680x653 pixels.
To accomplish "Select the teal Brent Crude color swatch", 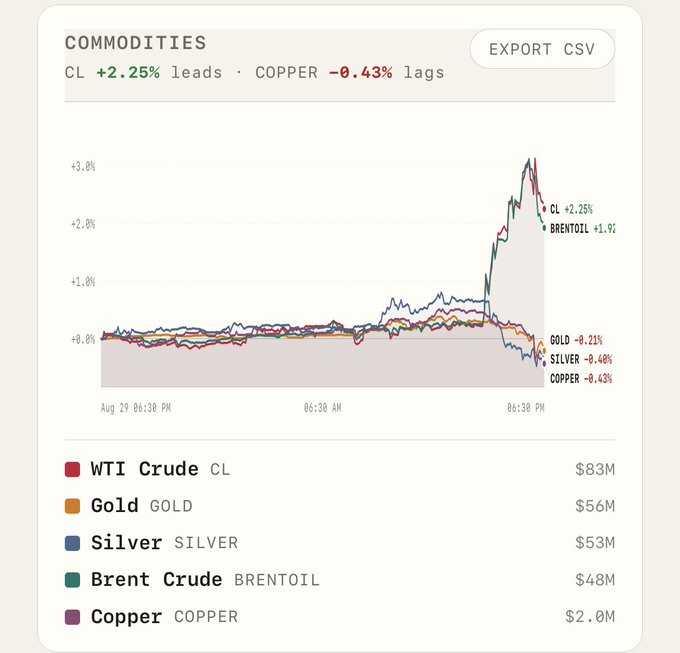I will coord(72,580).
